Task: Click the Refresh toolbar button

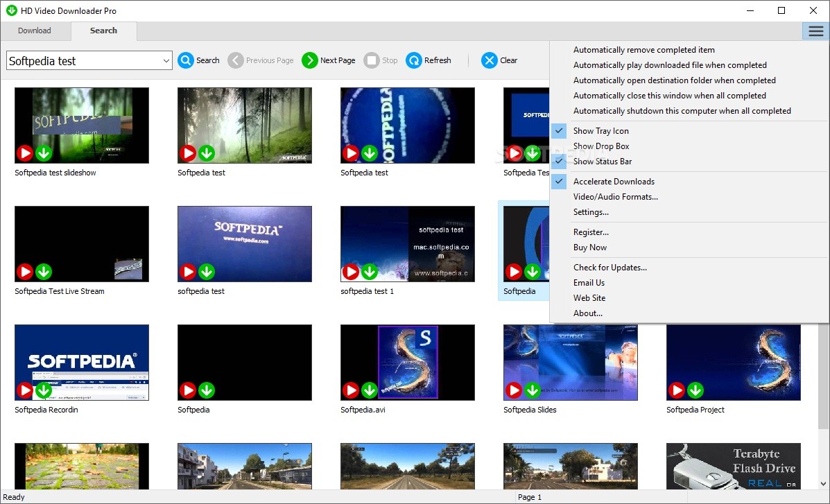Action: (x=429, y=60)
